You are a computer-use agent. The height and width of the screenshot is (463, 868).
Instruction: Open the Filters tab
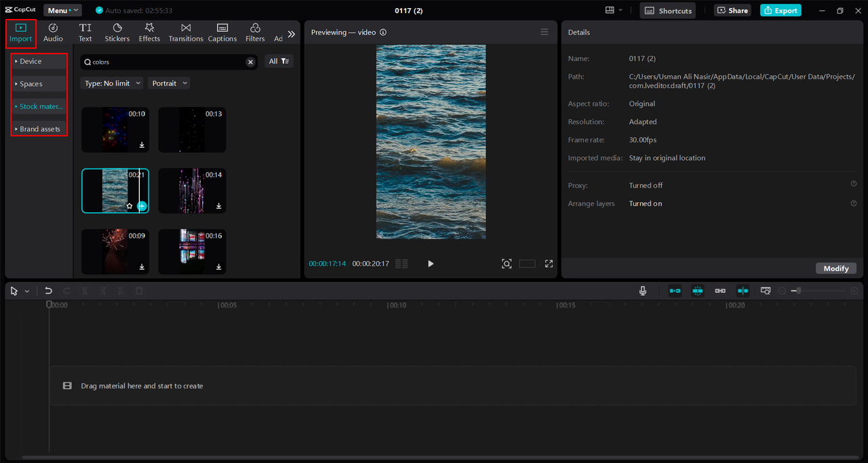[255, 33]
